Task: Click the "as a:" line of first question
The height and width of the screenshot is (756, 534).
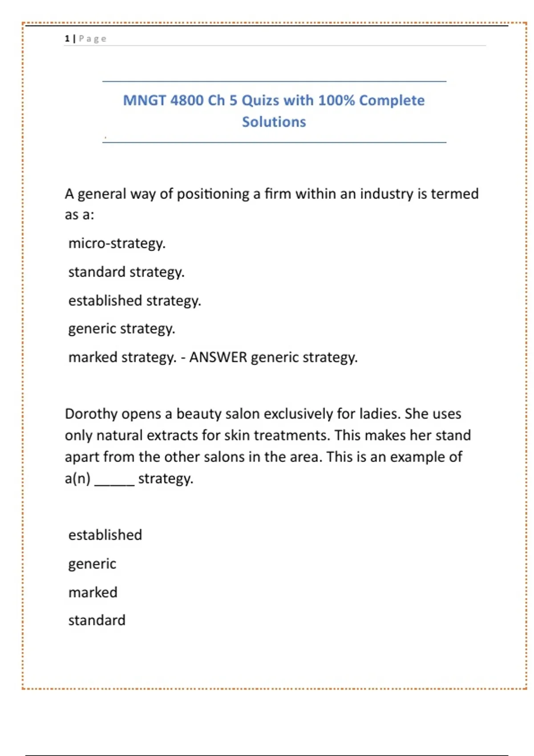Action: (80, 215)
